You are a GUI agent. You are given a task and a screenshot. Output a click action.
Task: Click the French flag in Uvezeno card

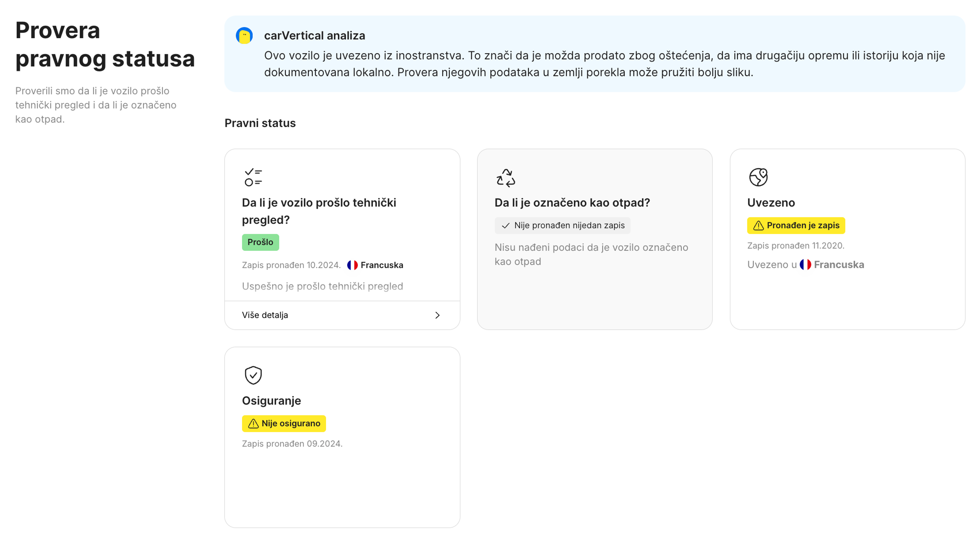(x=805, y=264)
